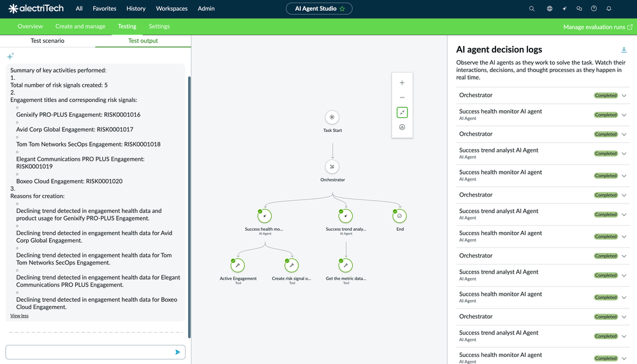Open the search icon in header
637x364 pixels.
click(532, 8)
